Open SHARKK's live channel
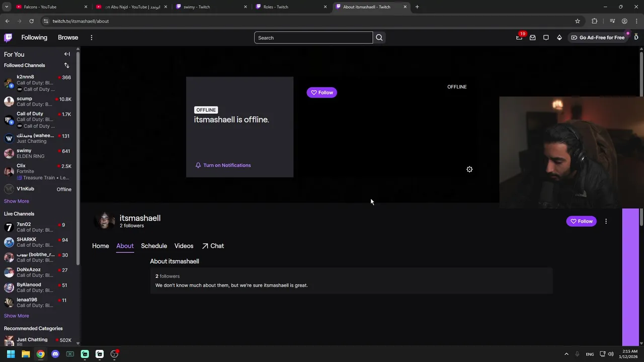The image size is (644, 362). (x=38, y=242)
